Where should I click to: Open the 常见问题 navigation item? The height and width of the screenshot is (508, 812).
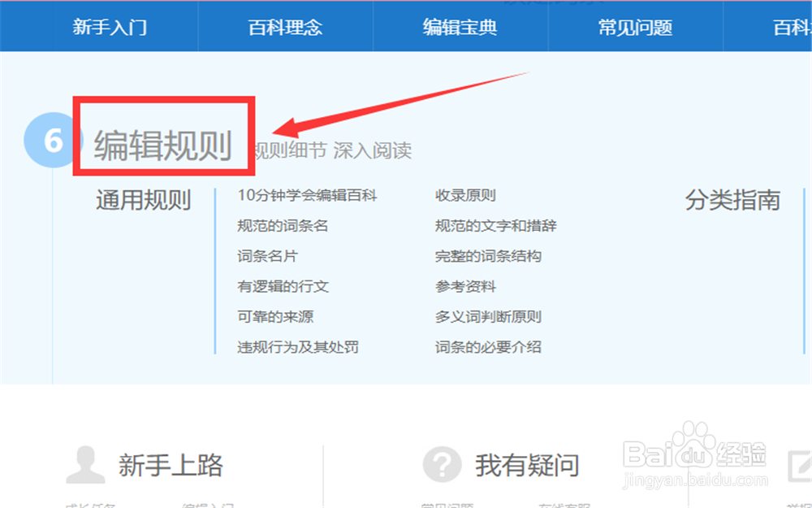[x=636, y=27]
